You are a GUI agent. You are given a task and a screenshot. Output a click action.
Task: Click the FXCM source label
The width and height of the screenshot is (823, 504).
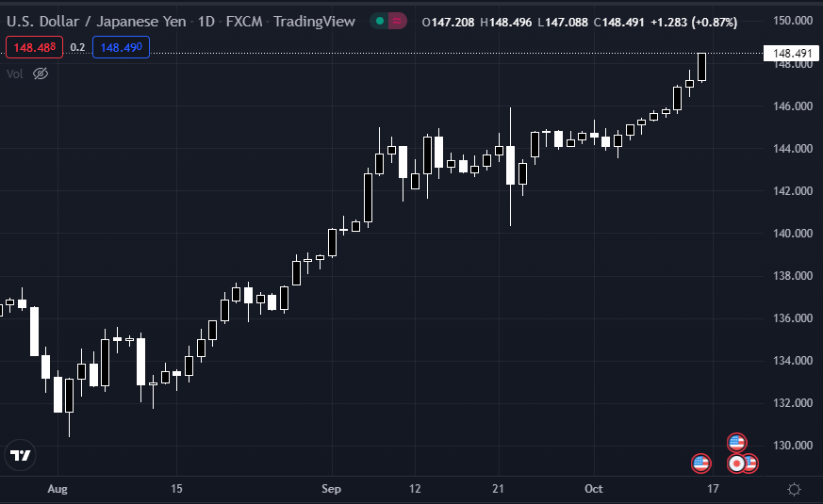click(x=244, y=22)
